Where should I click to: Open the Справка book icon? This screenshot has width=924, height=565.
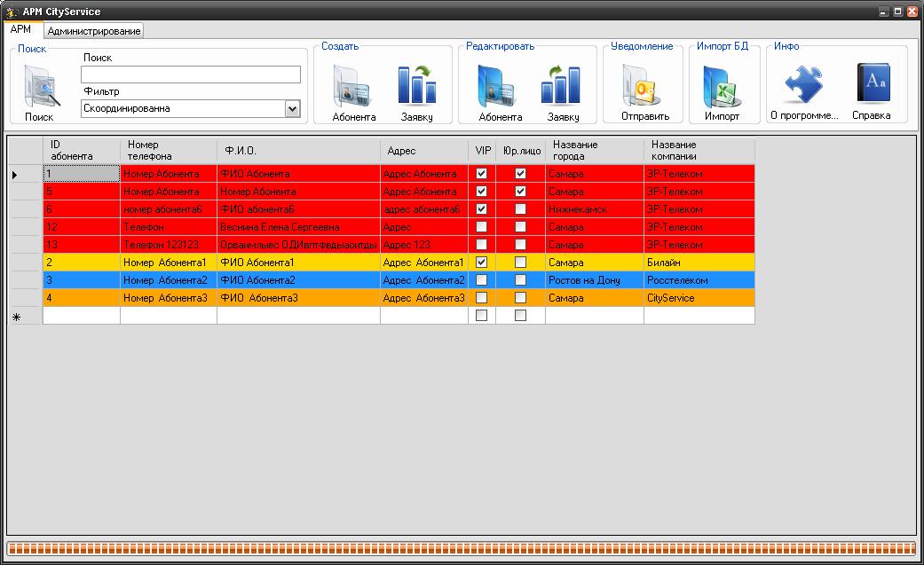pos(873,83)
